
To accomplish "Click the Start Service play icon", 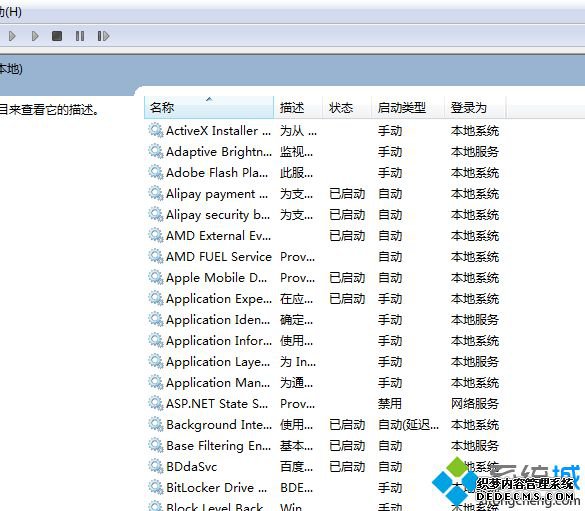I will click(12, 36).
